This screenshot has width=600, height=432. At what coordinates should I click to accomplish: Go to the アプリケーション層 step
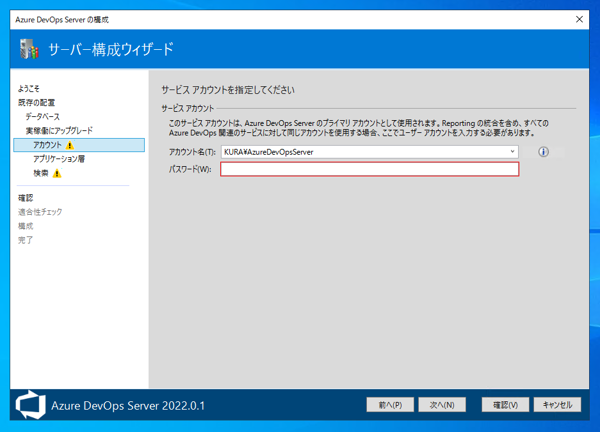click(x=59, y=159)
